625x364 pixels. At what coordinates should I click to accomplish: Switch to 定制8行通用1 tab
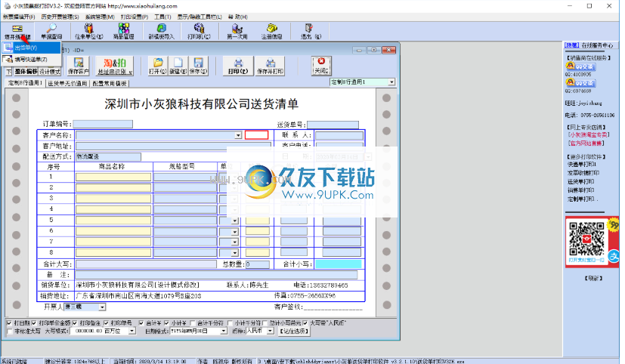click(x=25, y=83)
